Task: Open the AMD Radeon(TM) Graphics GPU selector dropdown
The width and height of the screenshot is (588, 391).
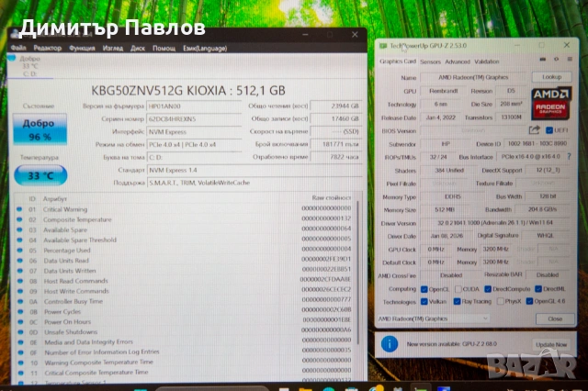Action: coord(433,318)
